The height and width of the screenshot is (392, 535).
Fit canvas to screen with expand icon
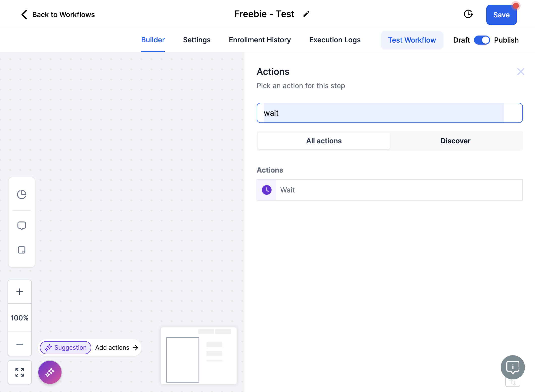[x=20, y=372]
